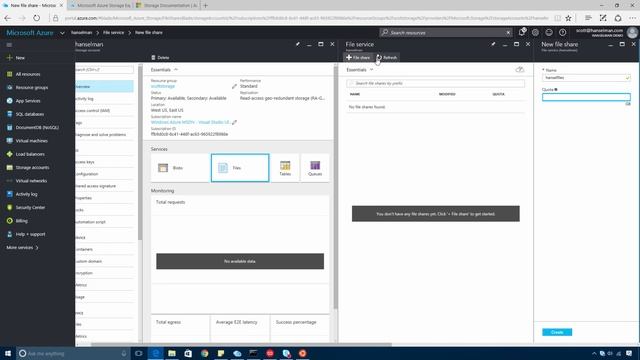Edit subscription name pencil icon

pyautogui.click(x=235, y=122)
